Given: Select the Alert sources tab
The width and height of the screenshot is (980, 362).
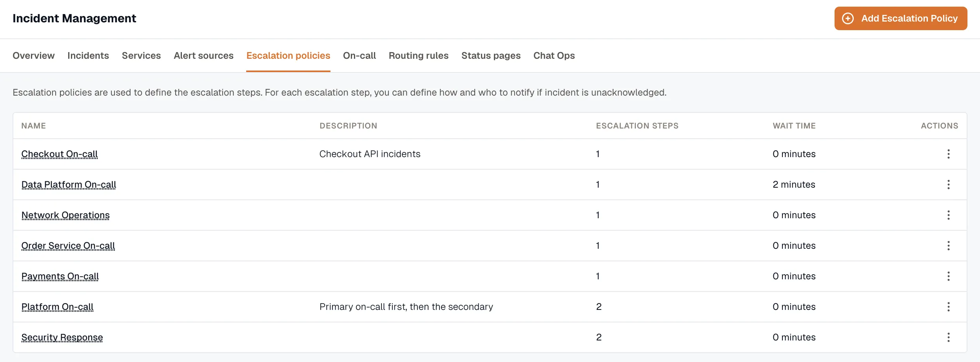Looking at the screenshot, I should (x=203, y=56).
